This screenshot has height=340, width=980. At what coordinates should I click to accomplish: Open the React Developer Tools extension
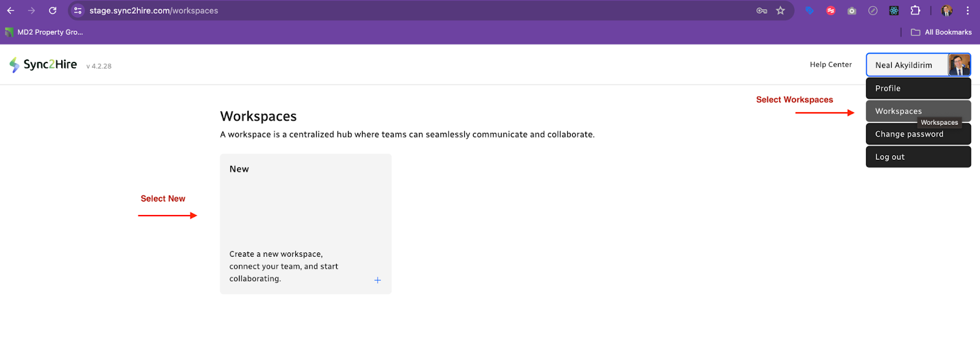click(894, 10)
